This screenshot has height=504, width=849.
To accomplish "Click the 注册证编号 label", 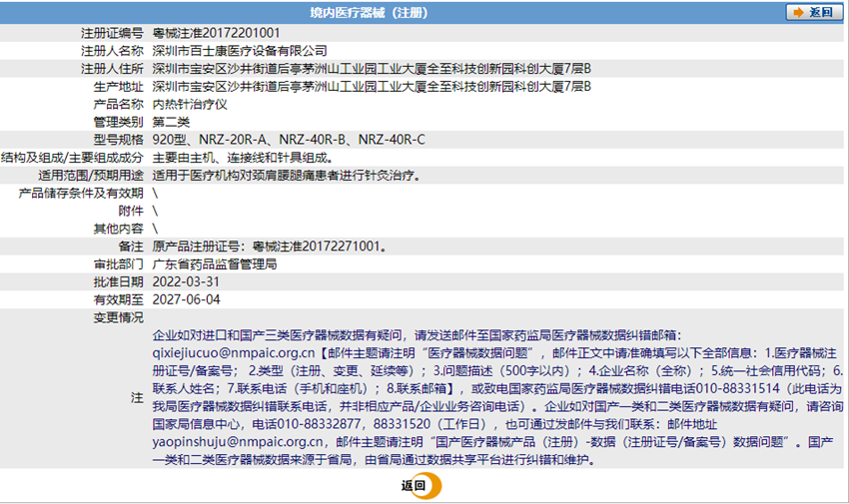I will pyautogui.click(x=112, y=33).
